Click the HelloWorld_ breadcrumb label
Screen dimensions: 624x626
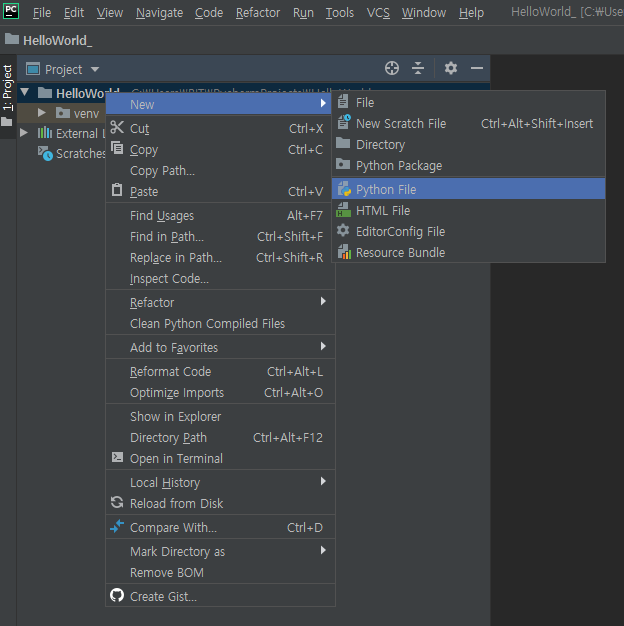[x=57, y=40]
